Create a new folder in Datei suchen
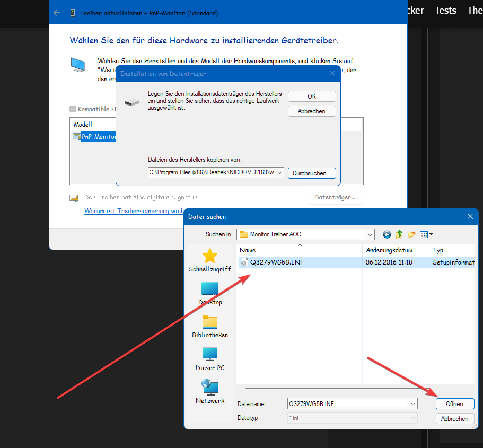Viewport: 483px width, 448px height. click(411, 234)
